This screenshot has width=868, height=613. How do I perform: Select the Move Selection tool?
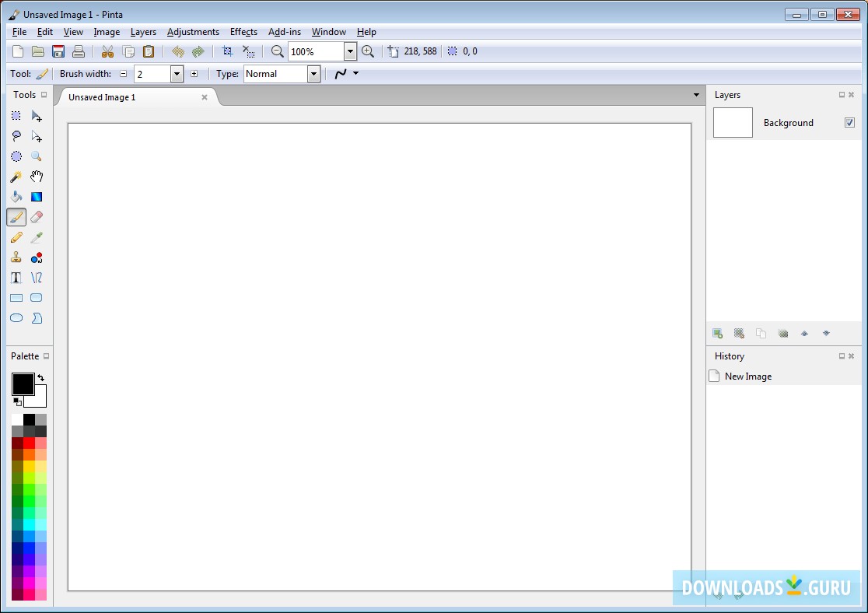37,136
